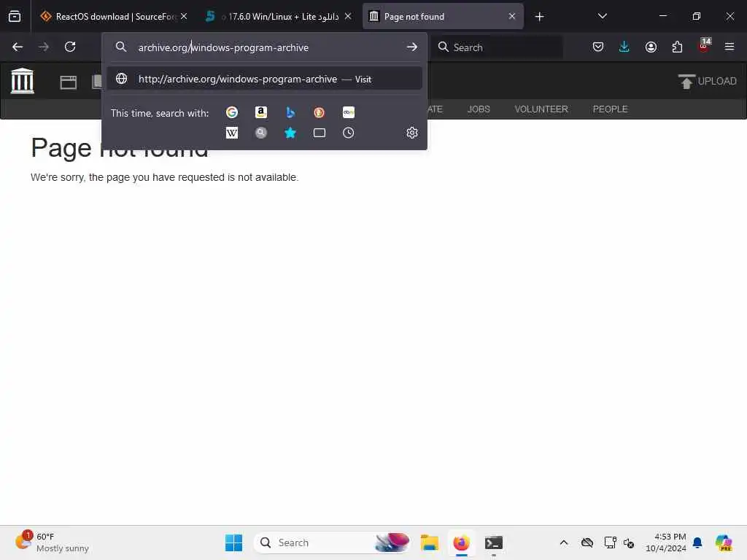Click the address bar URL text
This screenshot has width=747, height=560.
223,47
